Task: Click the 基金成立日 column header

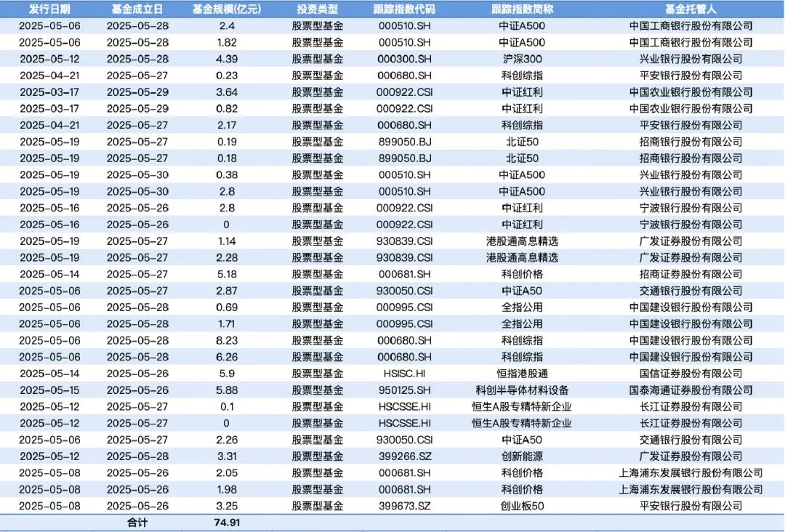Action: [137, 9]
